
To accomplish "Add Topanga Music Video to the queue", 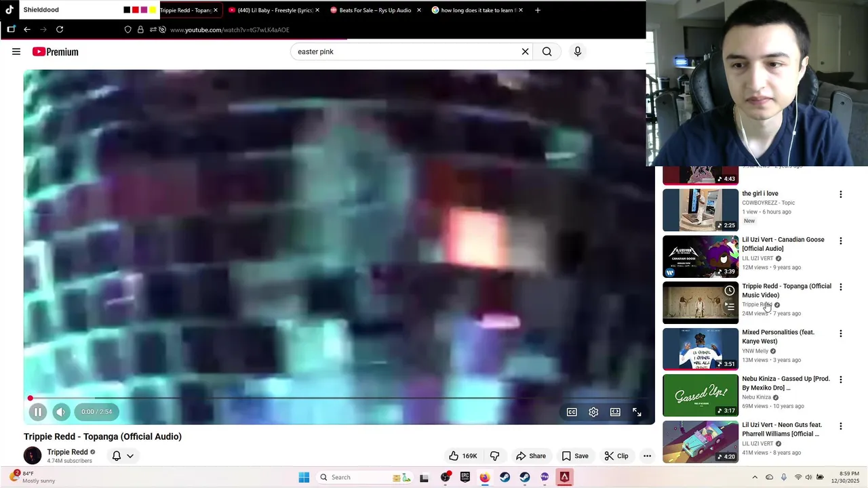I will 730,306.
